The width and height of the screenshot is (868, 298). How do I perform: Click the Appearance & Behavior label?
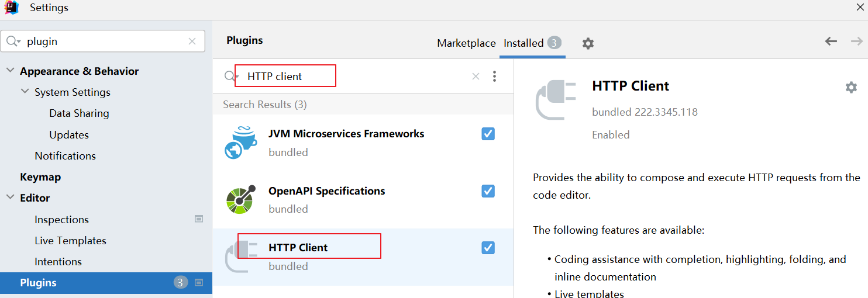point(79,71)
